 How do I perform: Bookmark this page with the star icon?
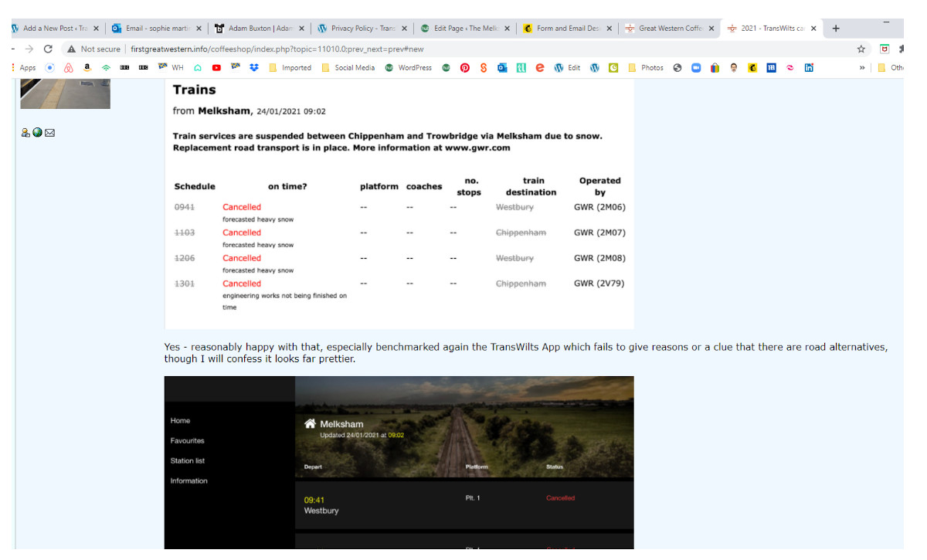pyautogui.click(x=861, y=49)
